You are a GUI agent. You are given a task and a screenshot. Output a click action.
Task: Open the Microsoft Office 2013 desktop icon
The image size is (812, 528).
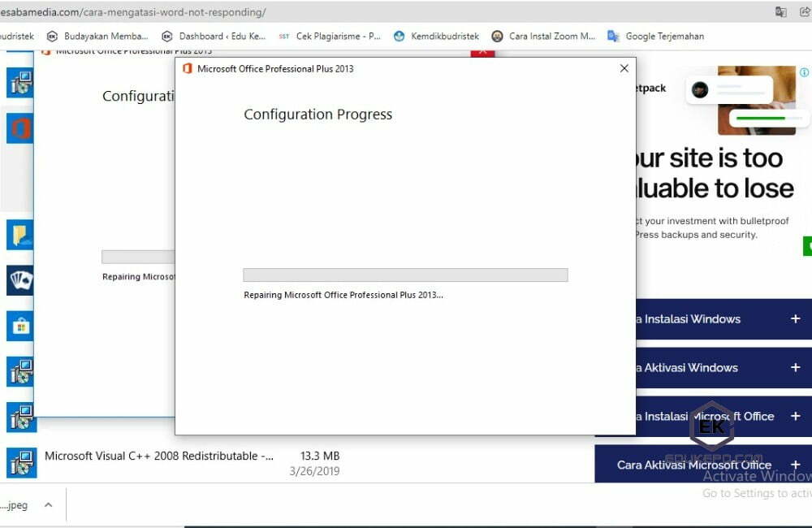click(19, 130)
